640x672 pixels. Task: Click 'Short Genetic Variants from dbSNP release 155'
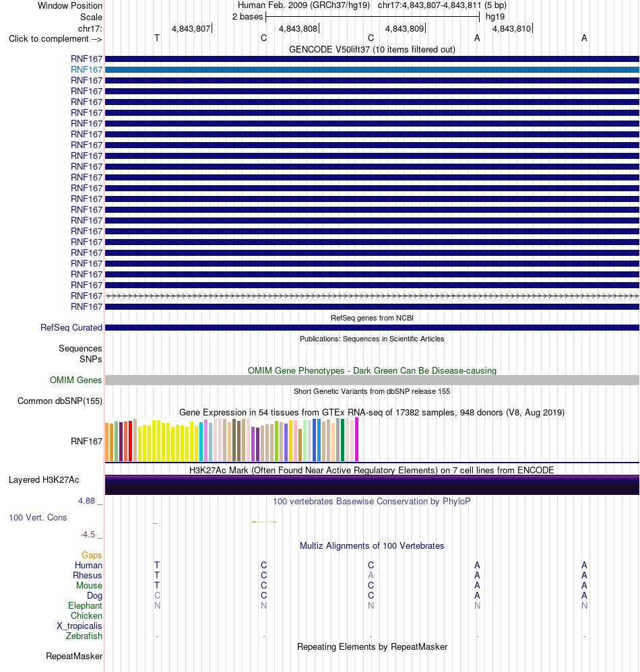click(372, 391)
